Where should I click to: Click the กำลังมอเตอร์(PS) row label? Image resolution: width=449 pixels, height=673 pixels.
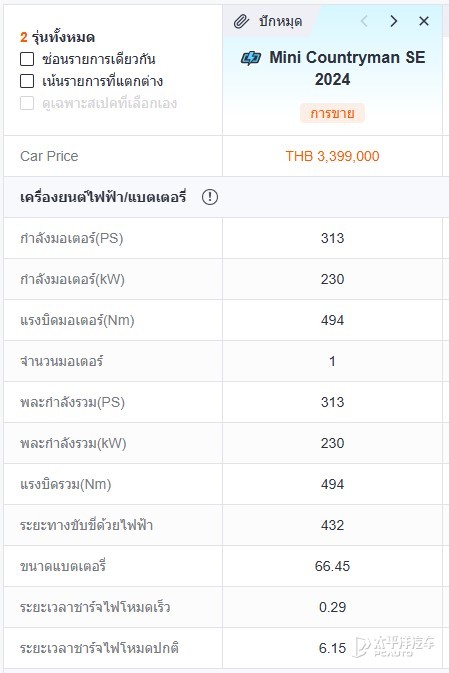tap(71, 238)
